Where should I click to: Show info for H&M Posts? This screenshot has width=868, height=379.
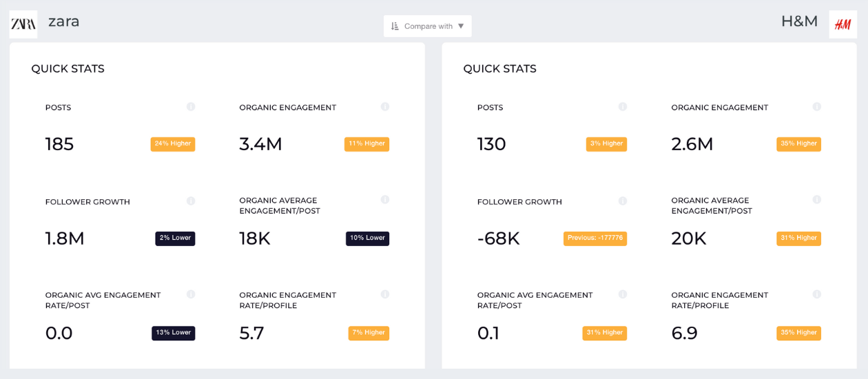(x=623, y=107)
